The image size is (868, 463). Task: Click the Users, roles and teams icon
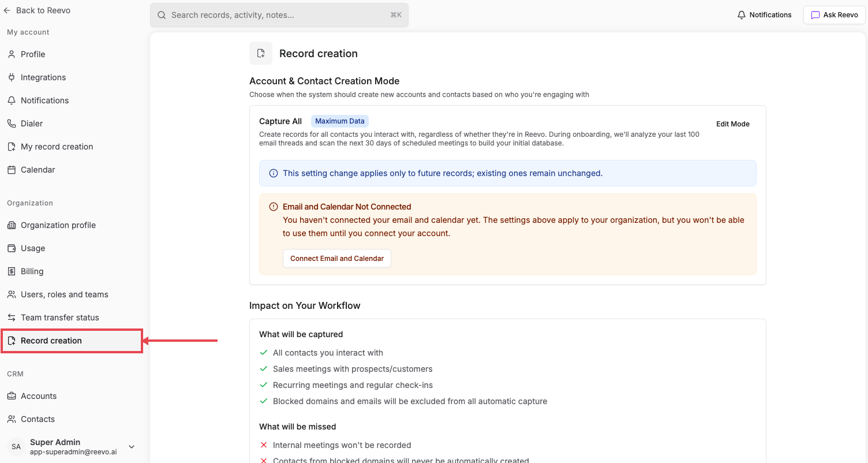click(x=12, y=294)
